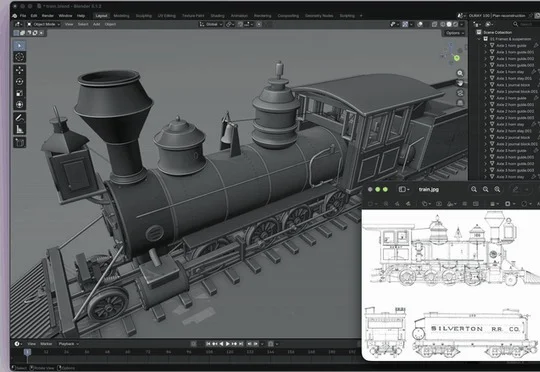Open the viewport Object menu

(110, 24)
